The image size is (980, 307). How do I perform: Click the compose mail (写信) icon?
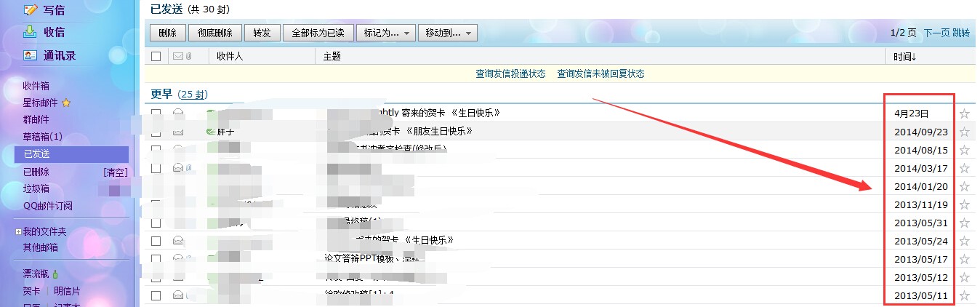[x=30, y=9]
